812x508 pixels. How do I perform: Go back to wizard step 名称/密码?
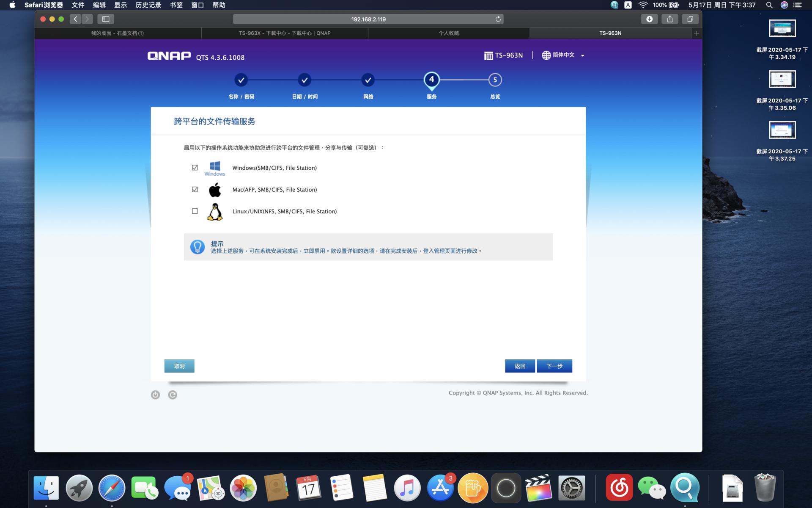tap(241, 80)
